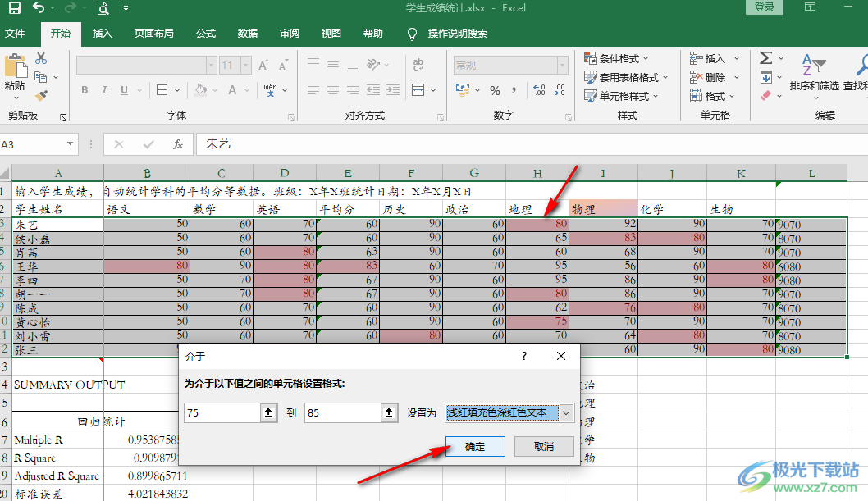Click the Undo arrow icon
This screenshot has width=868, height=501.
click(x=39, y=7)
